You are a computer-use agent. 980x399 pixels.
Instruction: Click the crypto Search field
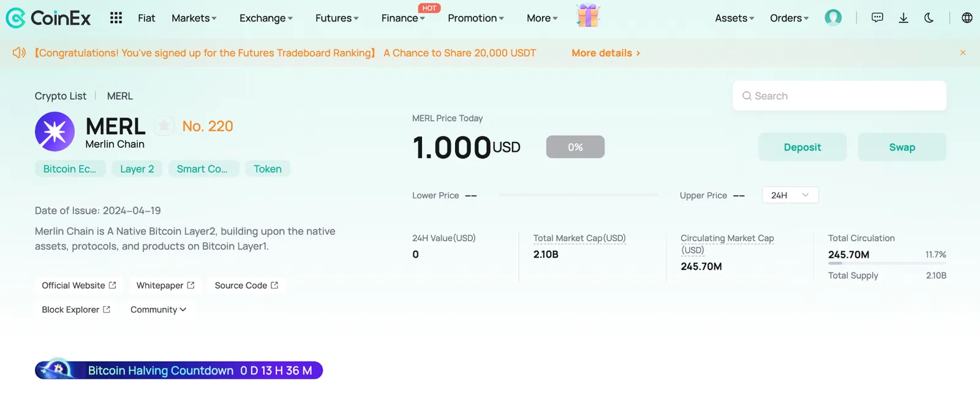[839, 96]
